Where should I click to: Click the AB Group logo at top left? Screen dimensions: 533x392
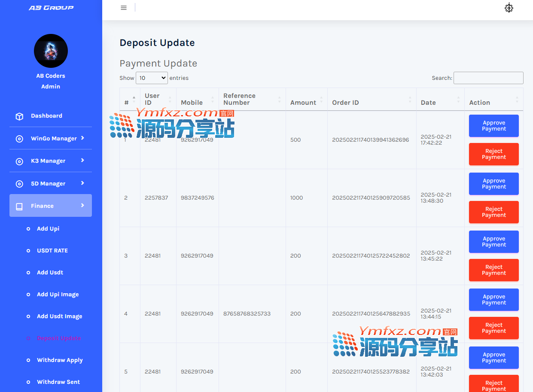point(51,7)
